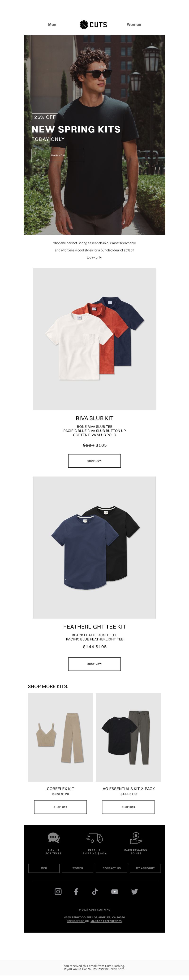The image size is (189, 980).
Task: Click Shop Now under Riva Slub Kit
Action: tap(94, 461)
